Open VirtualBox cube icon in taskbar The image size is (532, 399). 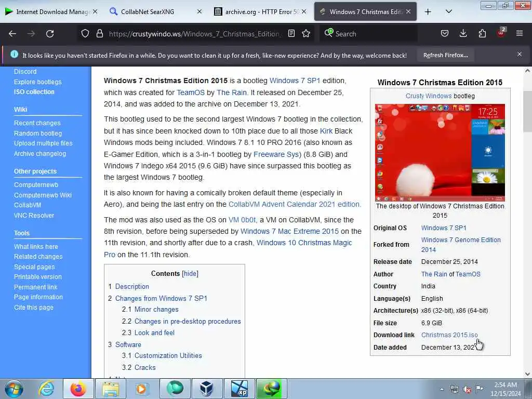tap(206, 389)
